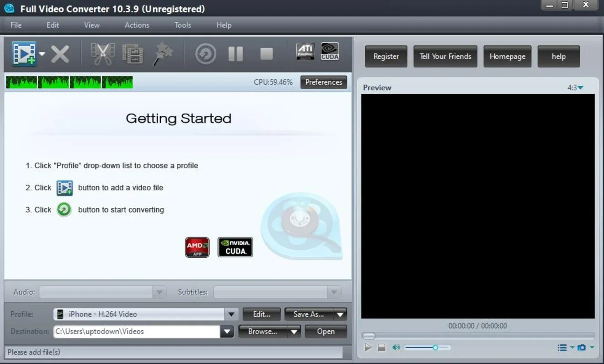The height and width of the screenshot is (364, 604).
Task: Click the Destination path field
Action: pyautogui.click(x=137, y=332)
